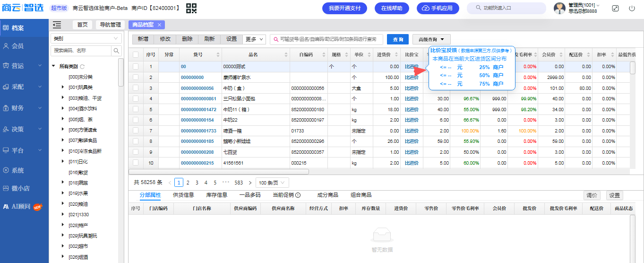Click the info icon beside 当前促销
Viewport: 644px width, 263px height.
[298, 195]
